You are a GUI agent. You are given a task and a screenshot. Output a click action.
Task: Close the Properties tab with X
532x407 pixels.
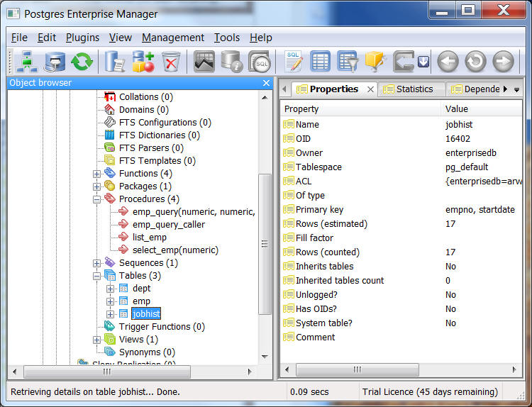370,89
